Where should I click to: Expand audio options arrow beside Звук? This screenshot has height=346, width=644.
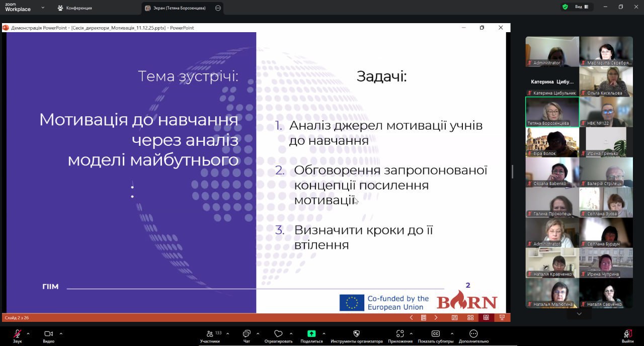(x=28, y=333)
